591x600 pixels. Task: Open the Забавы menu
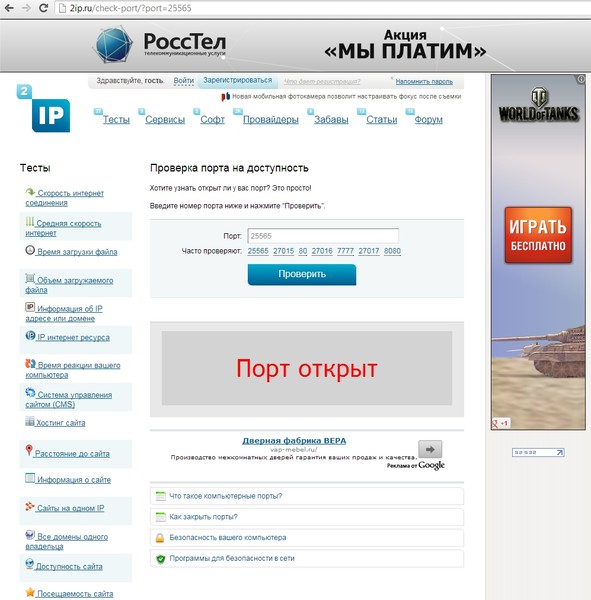click(331, 119)
